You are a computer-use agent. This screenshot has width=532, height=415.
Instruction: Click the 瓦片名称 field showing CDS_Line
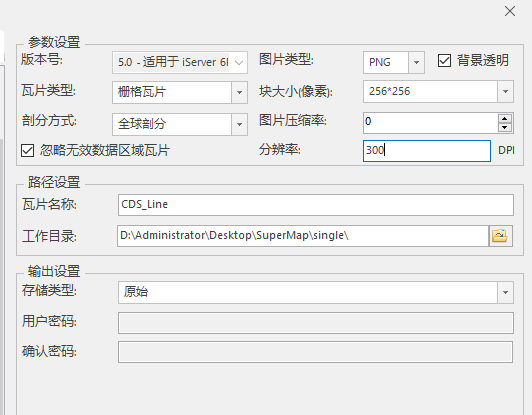point(316,205)
